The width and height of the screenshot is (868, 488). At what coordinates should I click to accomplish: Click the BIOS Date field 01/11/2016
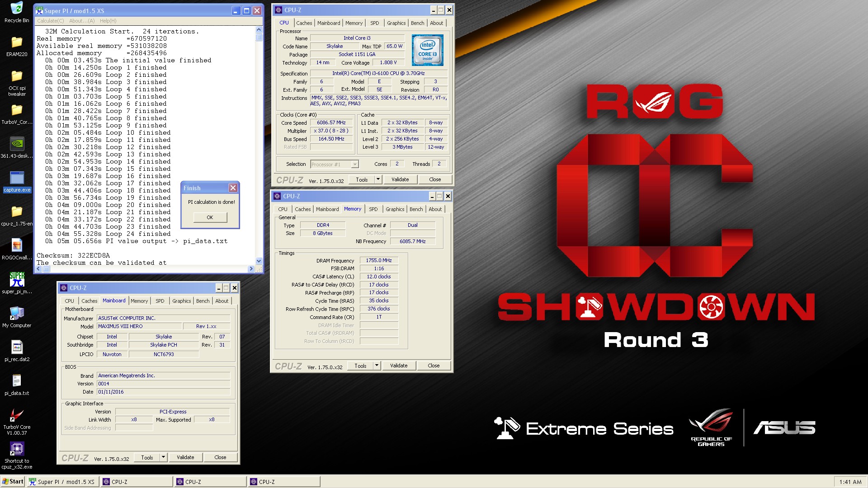pyautogui.click(x=164, y=392)
